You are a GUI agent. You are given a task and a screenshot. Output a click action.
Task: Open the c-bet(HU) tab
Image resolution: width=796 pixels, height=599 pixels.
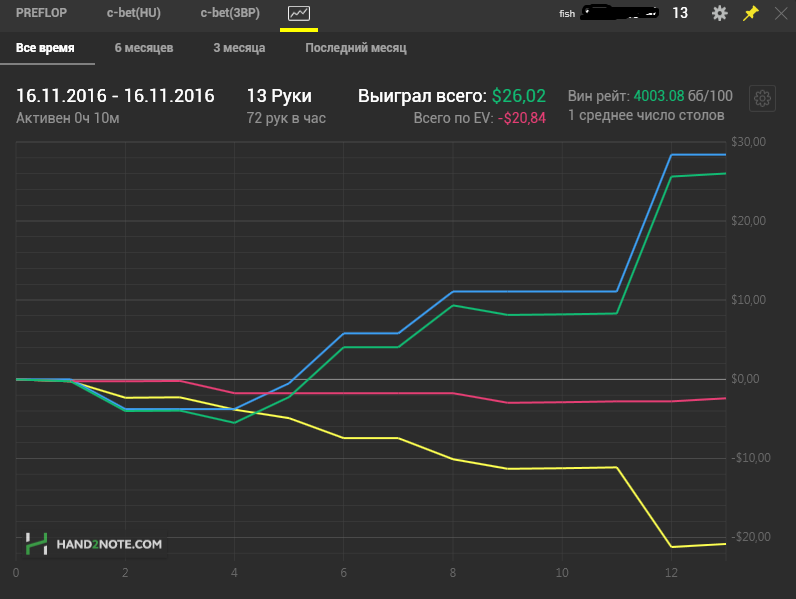(x=134, y=13)
